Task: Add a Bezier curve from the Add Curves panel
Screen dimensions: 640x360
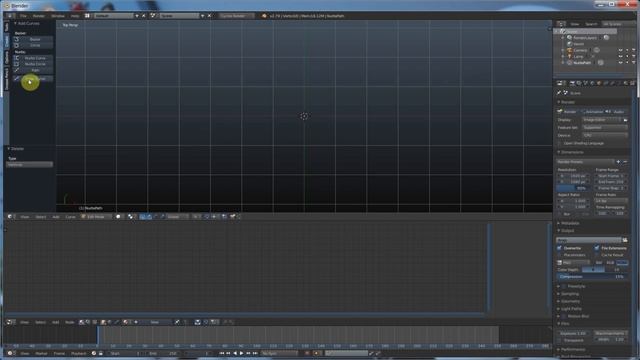Action: [x=33, y=39]
